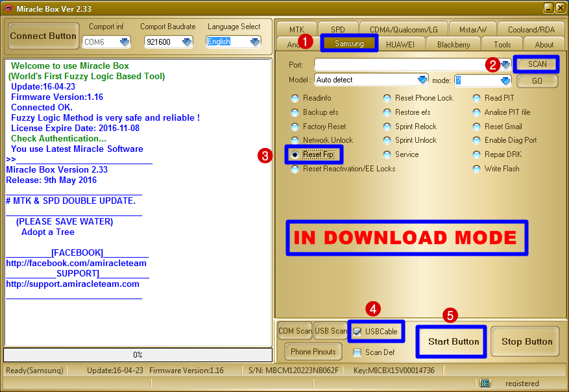The width and height of the screenshot is (569, 392).
Task: Click the status bar registered icon
Action: click(x=485, y=384)
